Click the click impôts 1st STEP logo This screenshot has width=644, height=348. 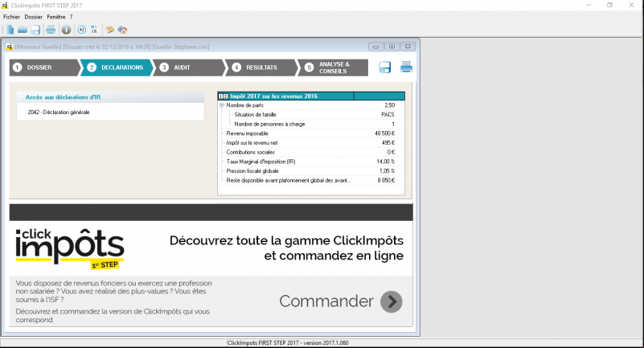tap(70, 248)
